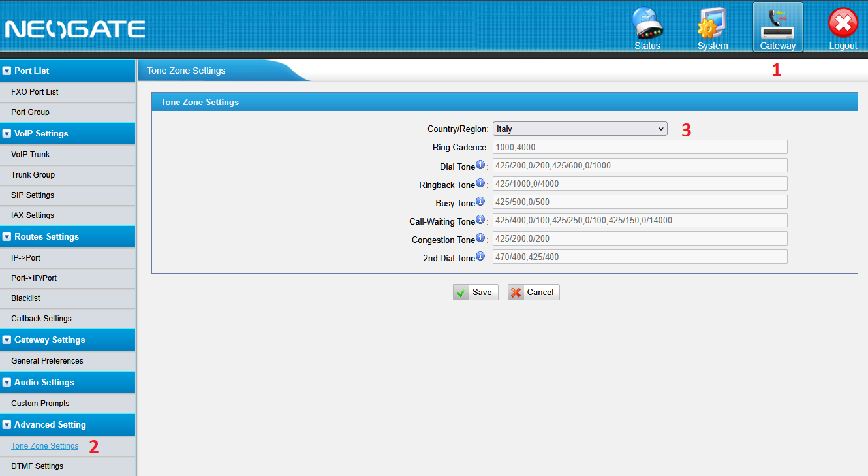
Task: Select the Gateway icon in header
Action: coord(777,27)
